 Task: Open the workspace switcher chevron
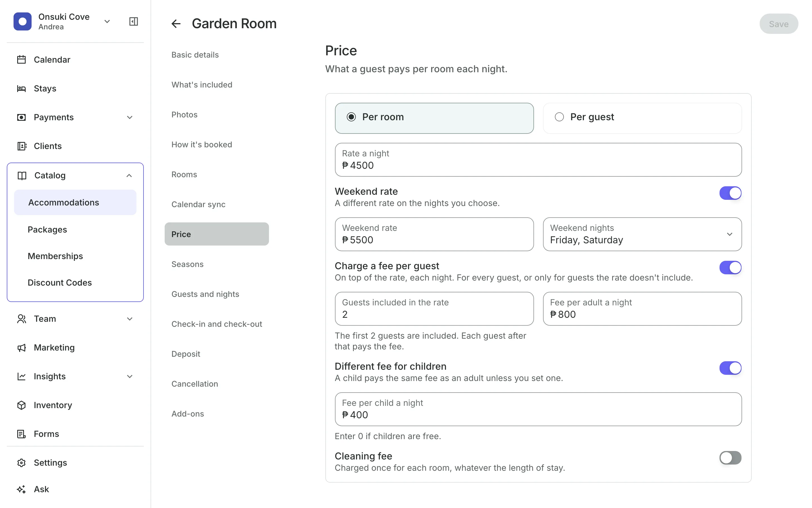[x=107, y=21]
